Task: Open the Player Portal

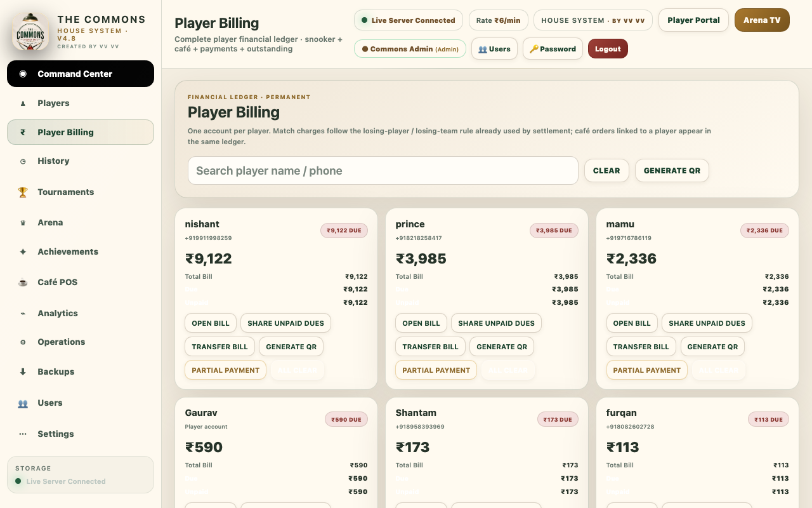Action: 693,20
